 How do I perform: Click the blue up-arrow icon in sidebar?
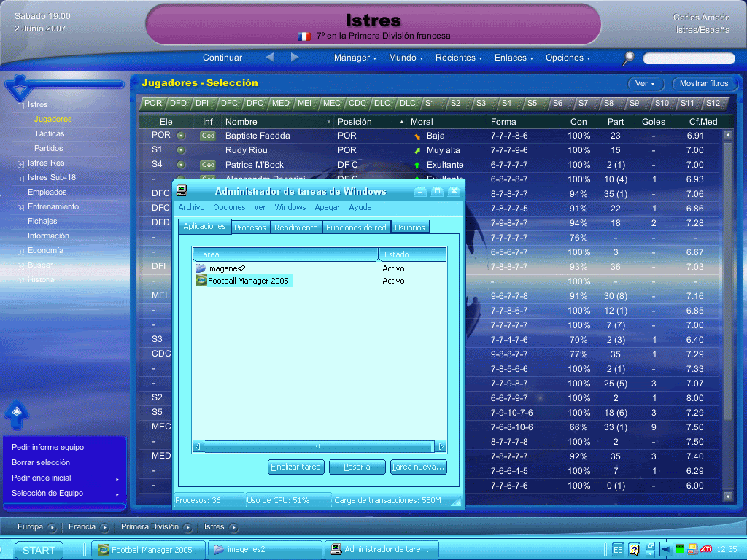[17, 414]
